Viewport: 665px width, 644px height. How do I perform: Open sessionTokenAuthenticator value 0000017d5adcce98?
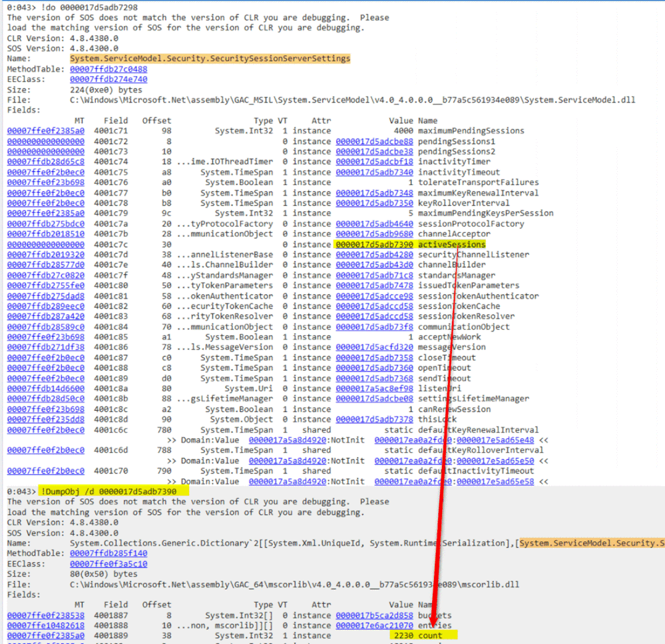tap(374, 296)
